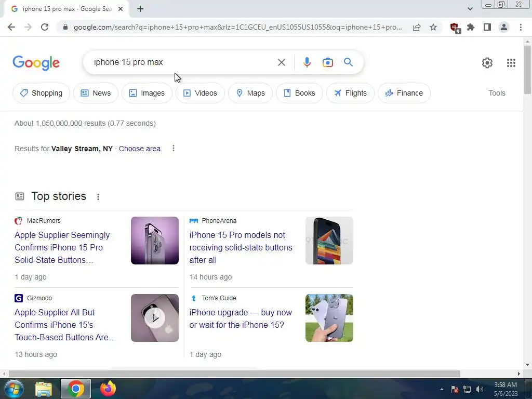Start voice search with the microphone icon
The height and width of the screenshot is (399, 532).
tap(307, 62)
